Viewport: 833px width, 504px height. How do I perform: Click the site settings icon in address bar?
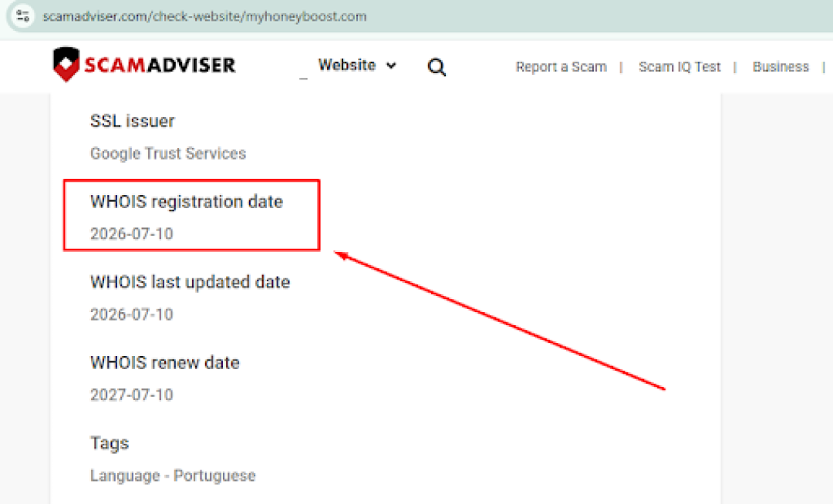point(23,16)
